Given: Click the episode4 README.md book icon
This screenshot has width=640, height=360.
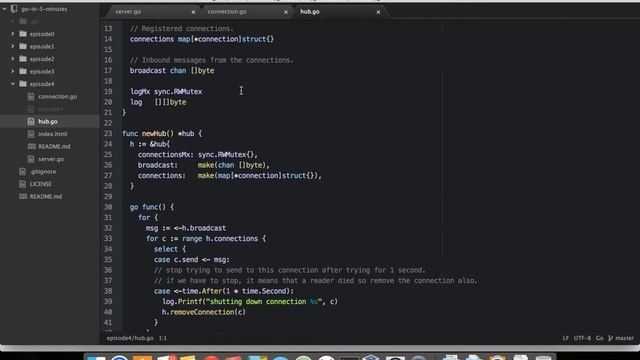Looking at the screenshot, I should pos(31,147).
